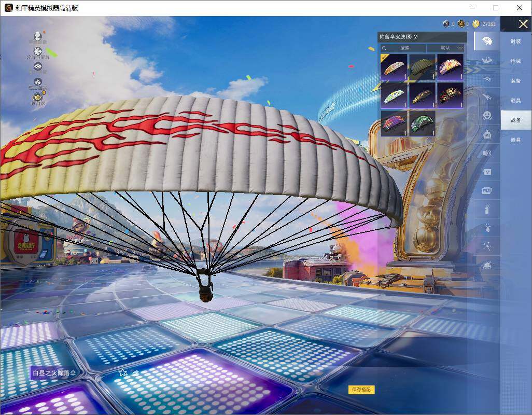The image size is (532, 415).
Task: Open the parachute skins category icon
Action: [487, 41]
